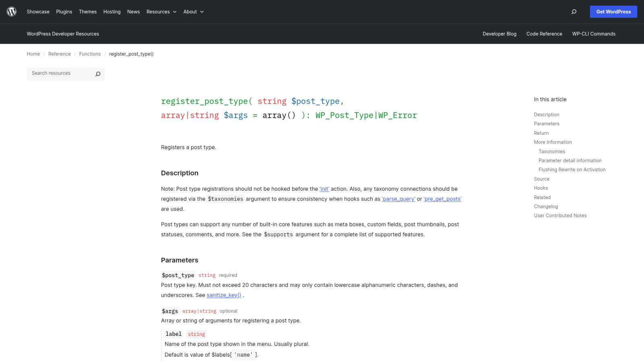The width and height of the screenshot is (644, 362).
Task: Follow the 'init' action link
Action: pyautogui.click(x=324, y=189)
